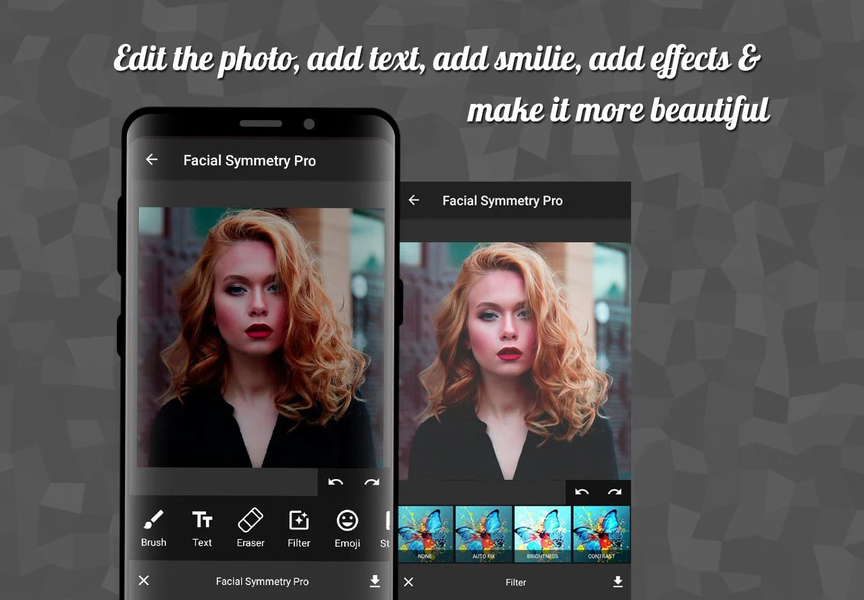
Task: Undo on the Filter screen
Action: point(584,492)
